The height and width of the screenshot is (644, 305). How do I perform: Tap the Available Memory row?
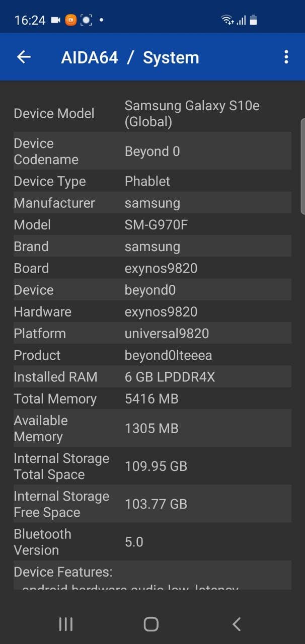(152, 429)
